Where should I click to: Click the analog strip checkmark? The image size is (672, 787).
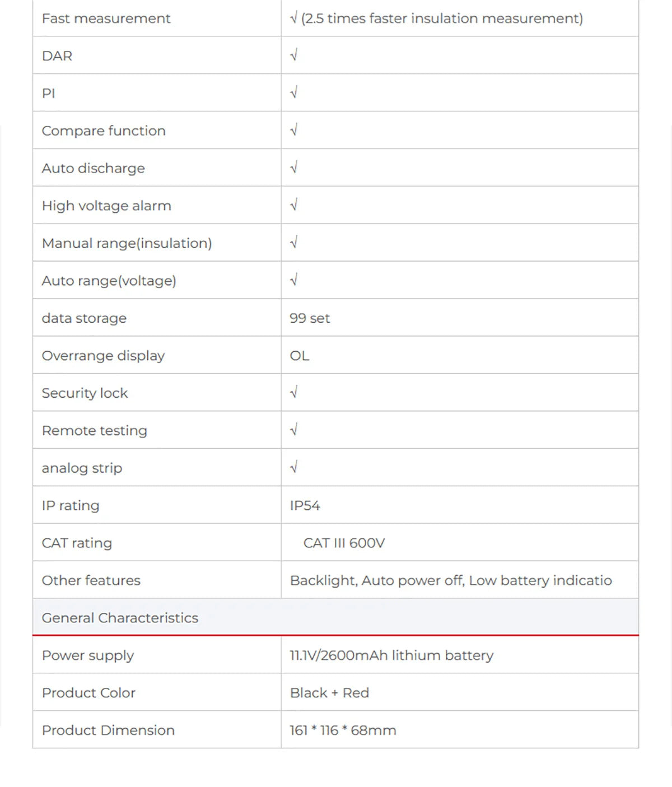[x=294, y=467]
